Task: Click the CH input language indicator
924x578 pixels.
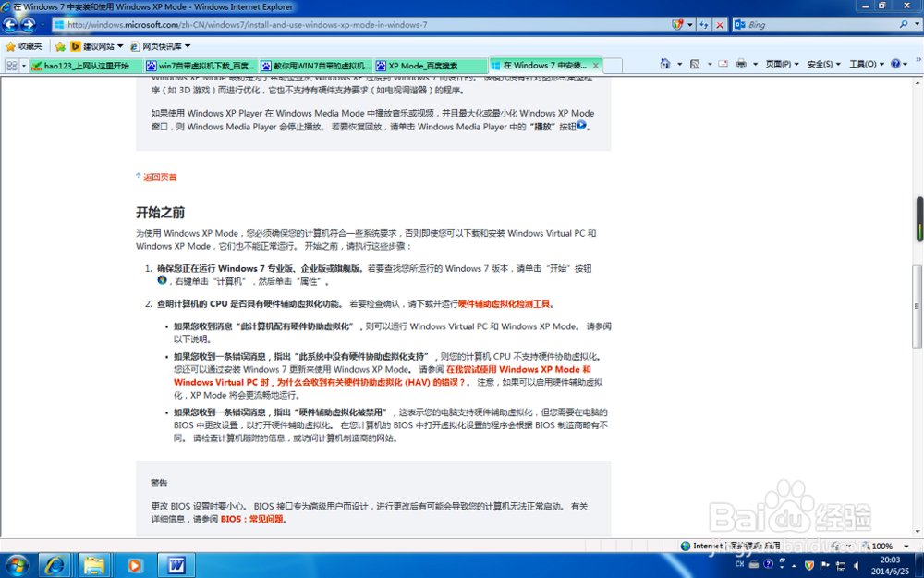Action: coord(739,564)
